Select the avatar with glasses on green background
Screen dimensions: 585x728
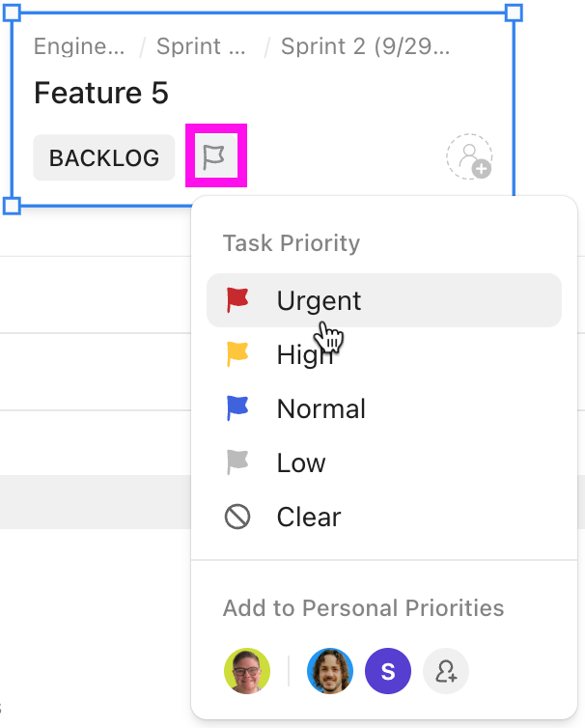coord(247,671)
